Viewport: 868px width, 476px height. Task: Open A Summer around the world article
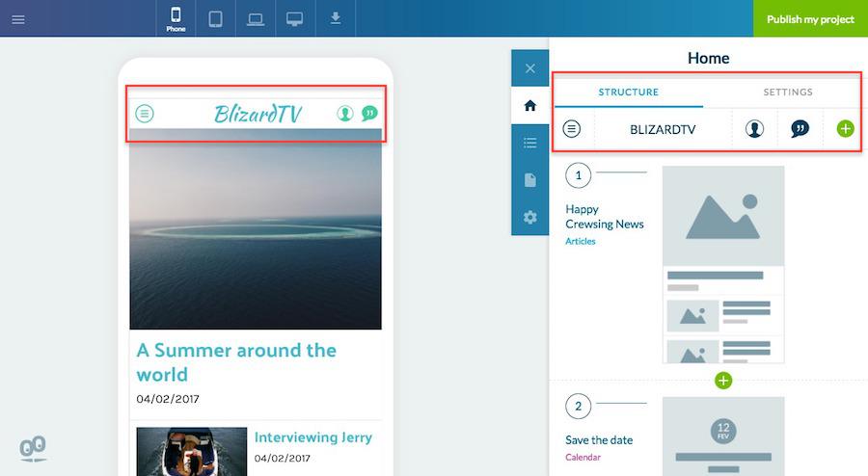click(x=236, y=361)
